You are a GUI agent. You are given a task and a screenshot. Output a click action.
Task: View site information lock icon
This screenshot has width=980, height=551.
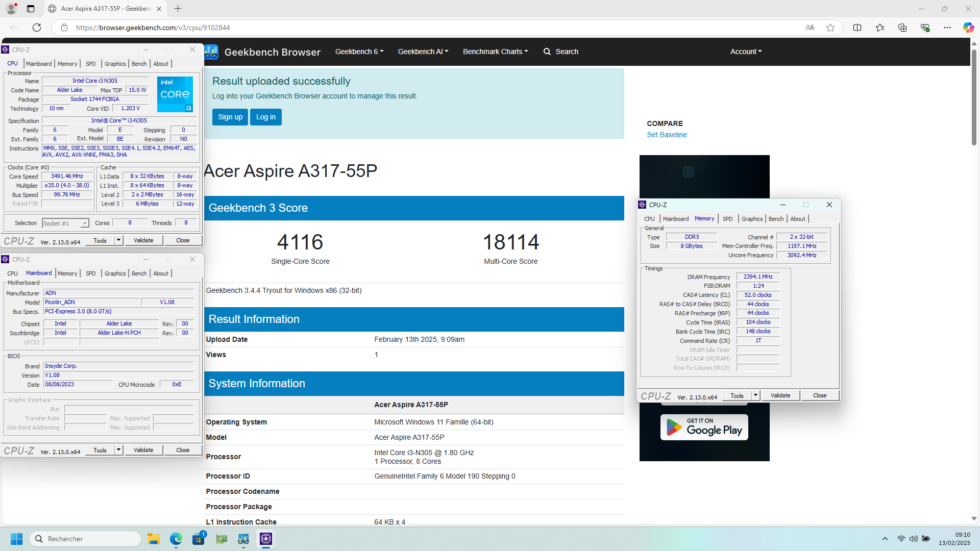(x=64, y=28)
